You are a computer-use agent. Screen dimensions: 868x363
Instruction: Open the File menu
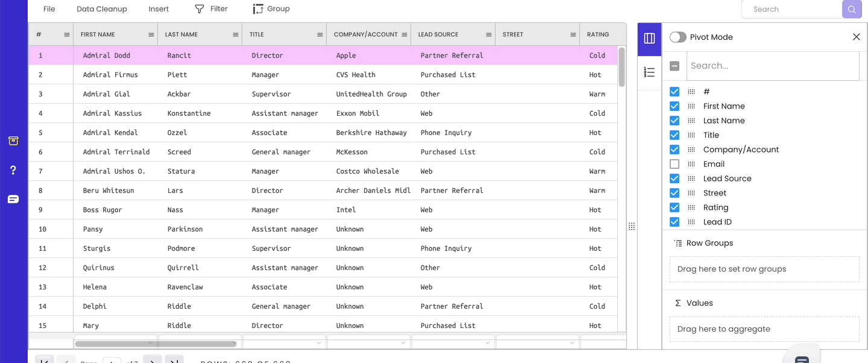(49, 8)
